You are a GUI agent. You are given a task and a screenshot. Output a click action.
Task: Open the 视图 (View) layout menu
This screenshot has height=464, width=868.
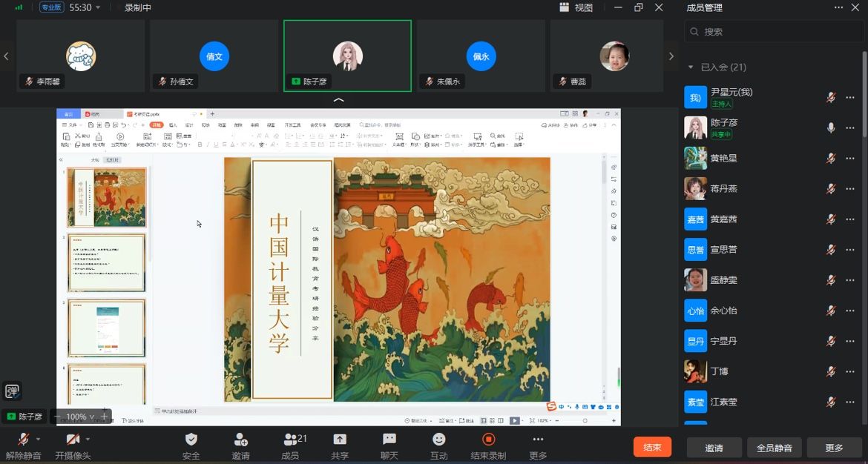(576, 7)
